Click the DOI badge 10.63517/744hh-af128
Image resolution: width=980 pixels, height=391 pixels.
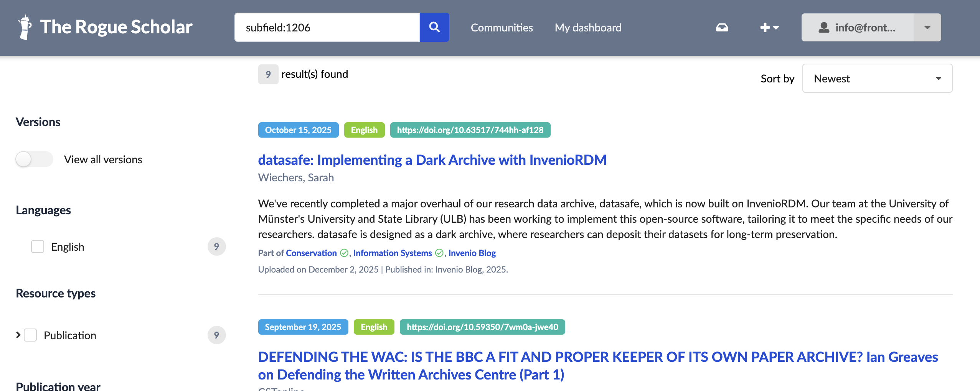coord(470,130)
